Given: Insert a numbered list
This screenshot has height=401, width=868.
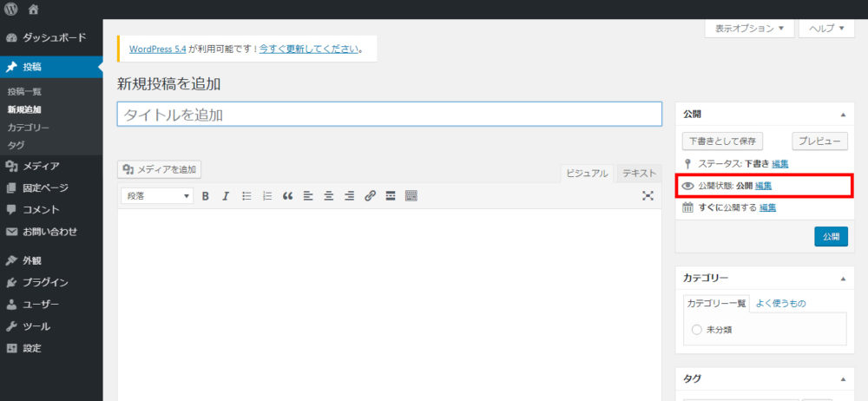Looking at the screenshot, I should pos(267,196).
